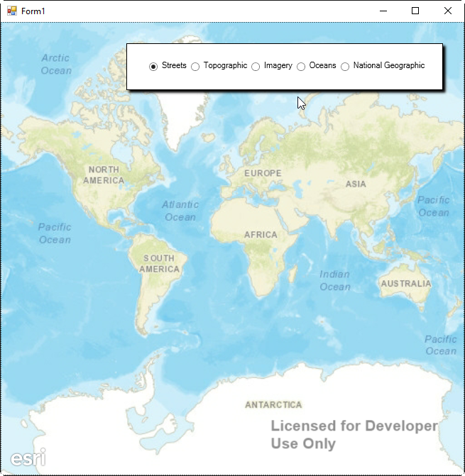Click the Atlantic Ocean label
This screenshot has height=476, width=465.
tap(180, 211)
